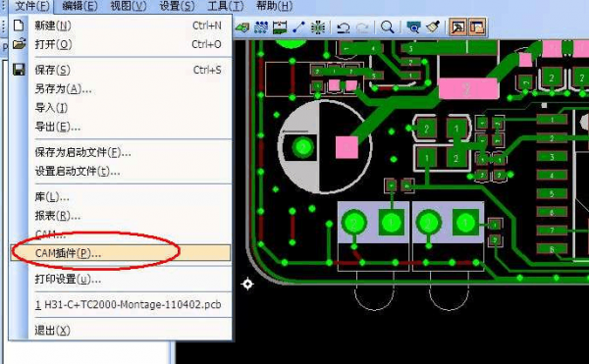Activate the Zoom magnifier tool

(387, 27)
